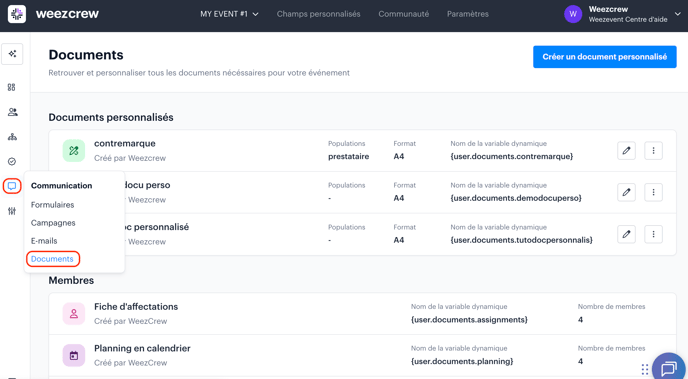The image size is (688, 379).
Task: Open the Documents link in Communication menu
Action: [53, 259]
